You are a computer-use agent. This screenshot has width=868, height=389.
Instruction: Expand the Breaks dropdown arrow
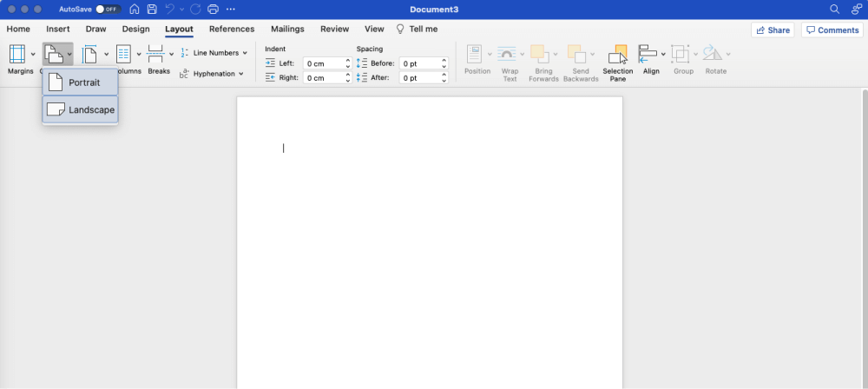(x=172, y=55)
